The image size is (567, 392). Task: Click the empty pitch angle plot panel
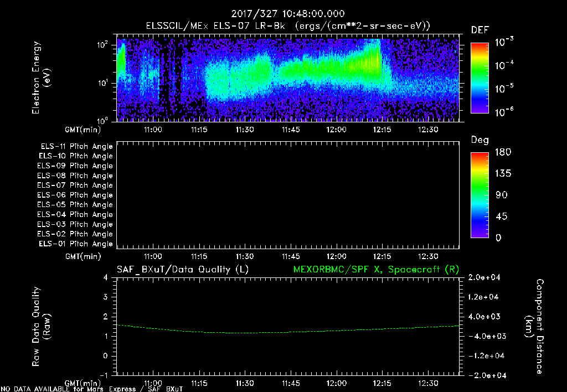(288, 195)
